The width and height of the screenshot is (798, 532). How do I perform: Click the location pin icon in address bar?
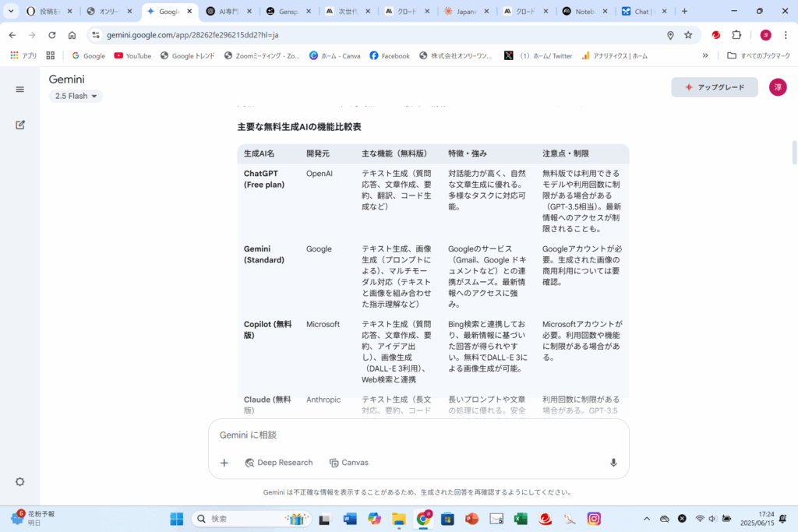[670, 35]
